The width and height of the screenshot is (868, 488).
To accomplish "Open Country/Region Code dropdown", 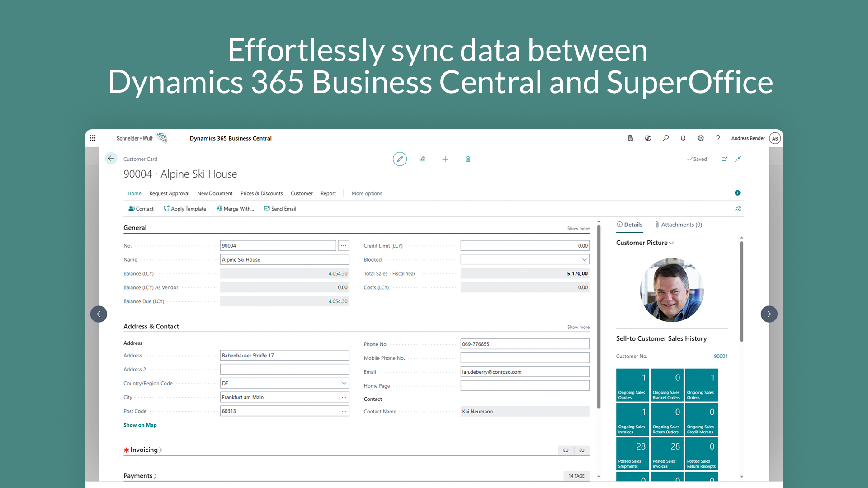I will 344,383.
